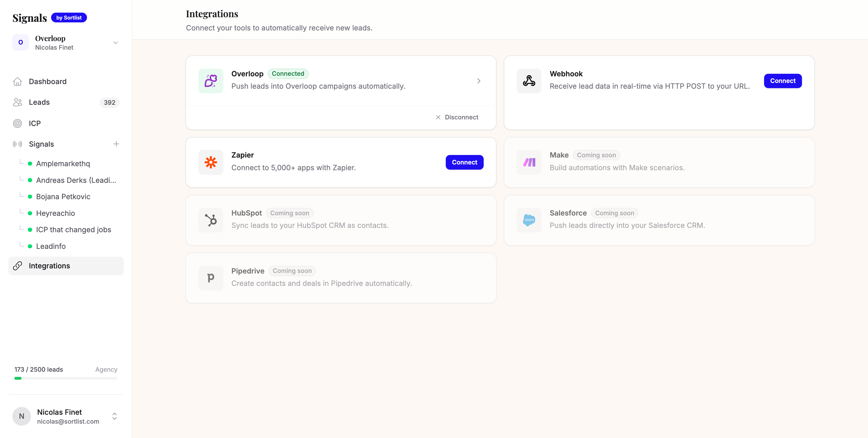868x438 pixels.
Task: Open the Leads page
Action: tap(66, 102)
